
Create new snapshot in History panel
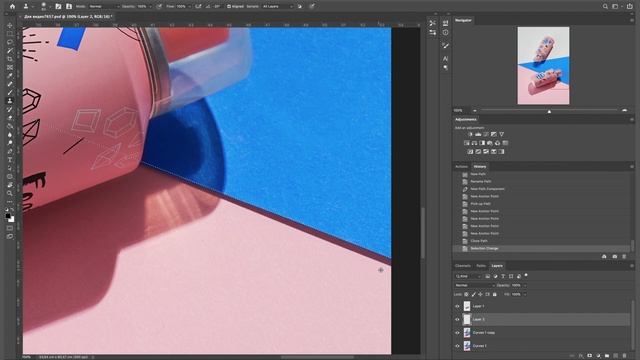[615, 256]
